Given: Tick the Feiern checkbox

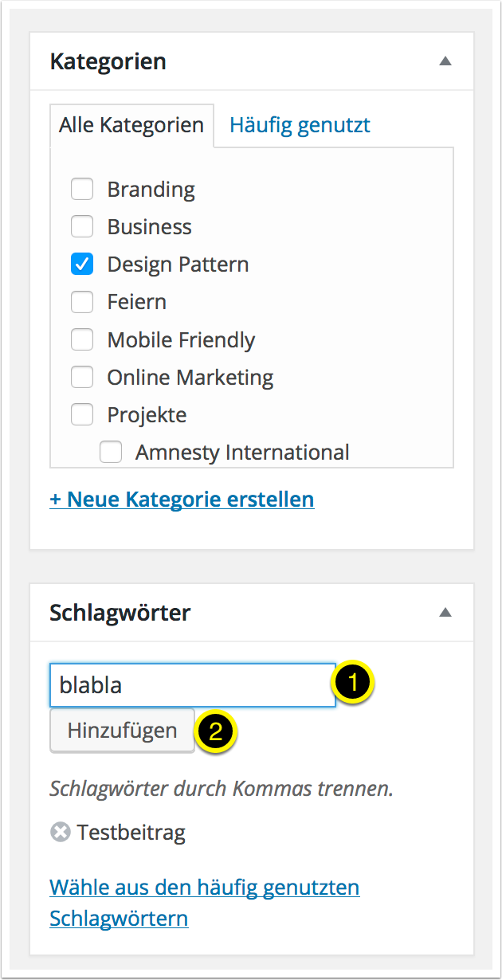Looking at the screenshot, I should click(x=82, y=301).
